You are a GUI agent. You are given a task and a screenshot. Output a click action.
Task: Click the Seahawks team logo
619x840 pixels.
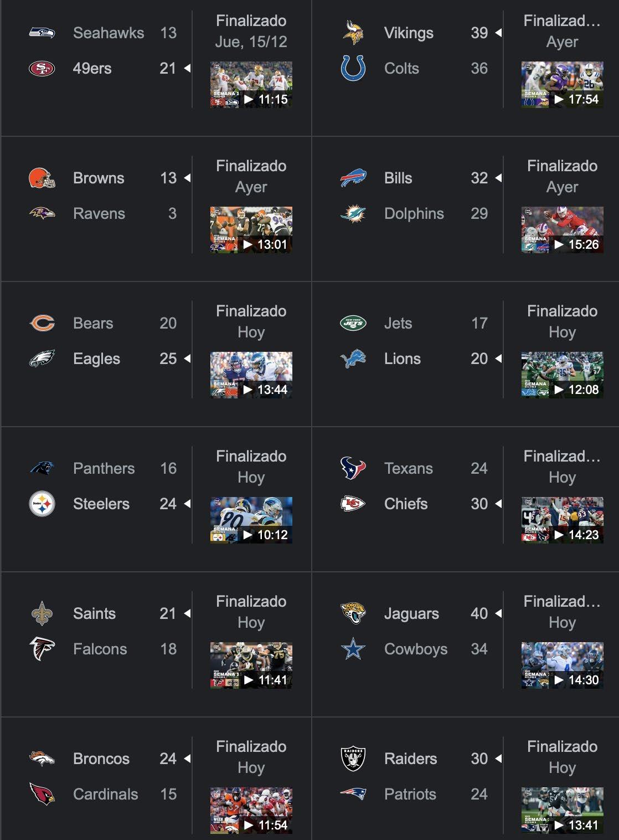click(42, 33)
